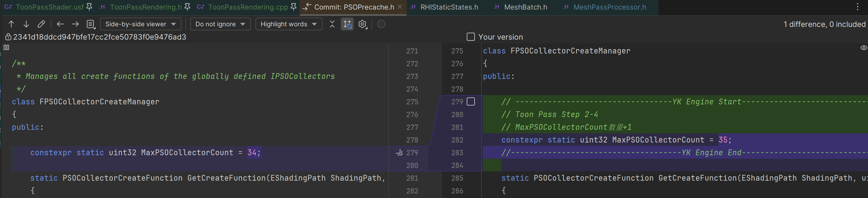Toggle synchronize scrolling button

tap(347, 24)
